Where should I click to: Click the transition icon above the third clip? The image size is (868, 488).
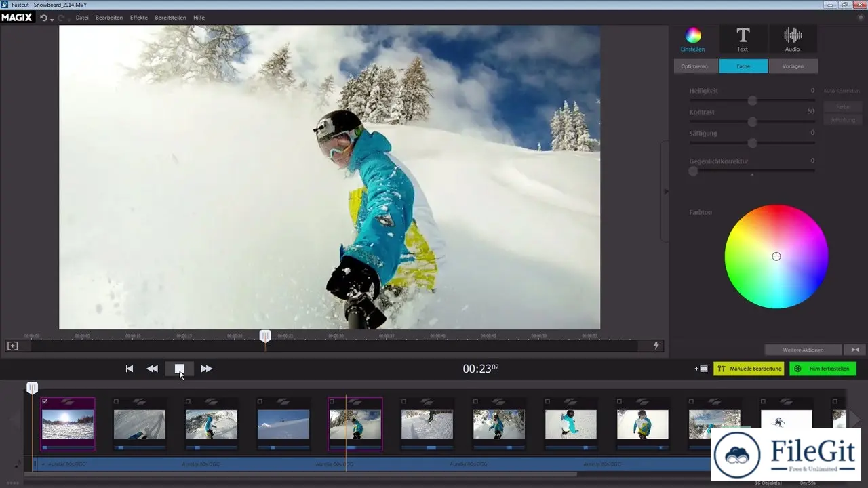212,401
